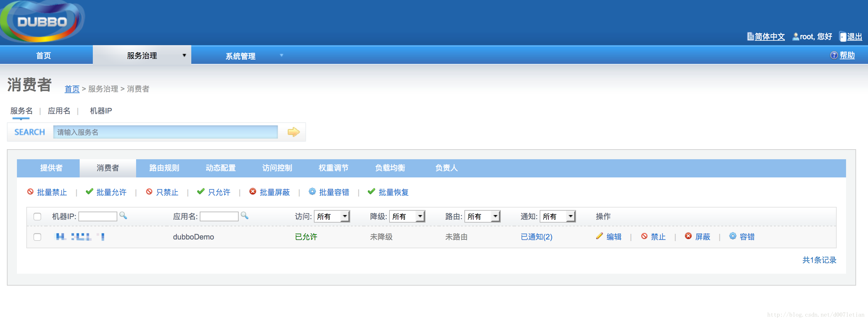Image resolution: width=868 pixels, height=321 pixels.
Task: Open the 通知 filter dropdown
Action: point(558,216)
